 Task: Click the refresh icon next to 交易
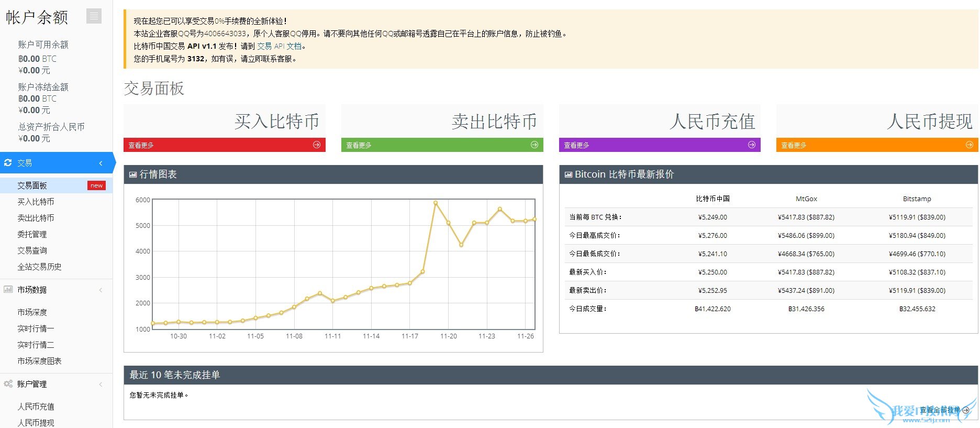(8, 163)
